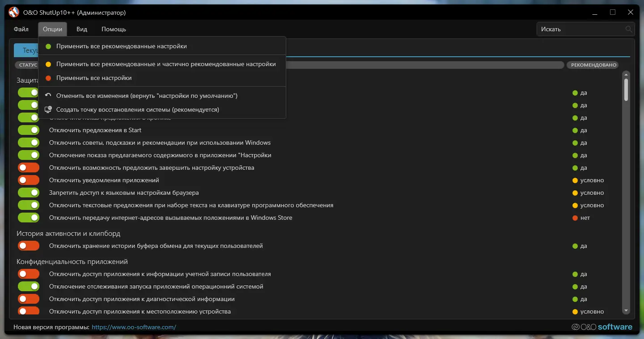Switch off текстовые предложения при наборе toggle
The height and width of the screenshot is (339, 644).
coord(29,205)
